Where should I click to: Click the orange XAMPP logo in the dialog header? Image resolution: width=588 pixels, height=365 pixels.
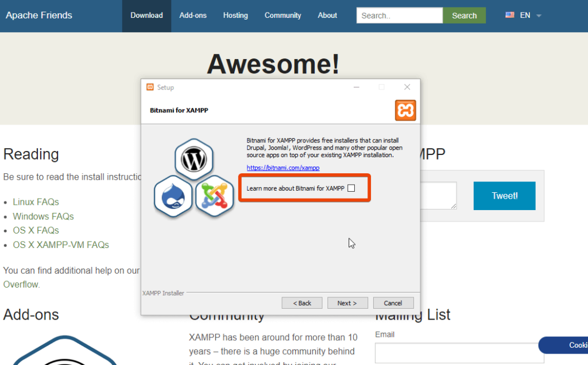[x=405, y=110]
